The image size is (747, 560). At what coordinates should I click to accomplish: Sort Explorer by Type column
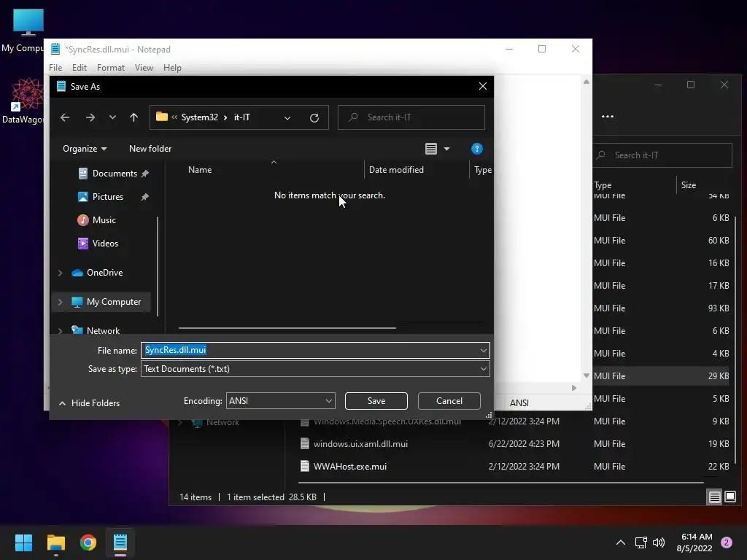pyautogui.click(x=603, y=184)
